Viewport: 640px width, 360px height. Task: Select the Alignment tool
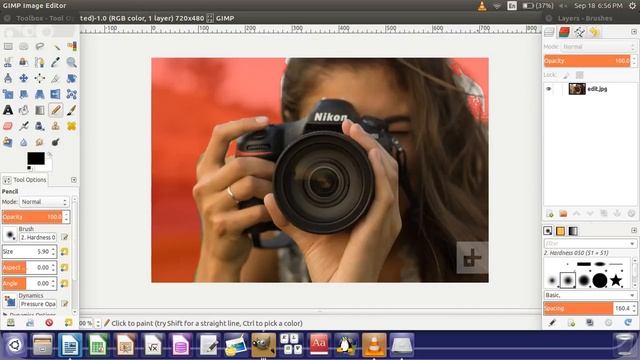[x=40, y=78]
